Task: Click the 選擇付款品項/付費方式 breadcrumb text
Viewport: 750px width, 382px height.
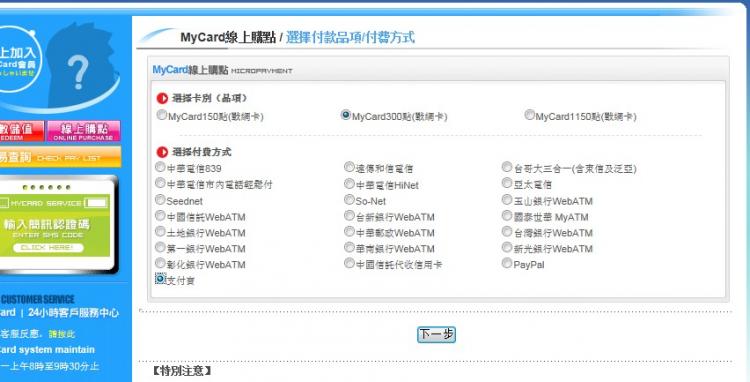Action: point(350,37)
